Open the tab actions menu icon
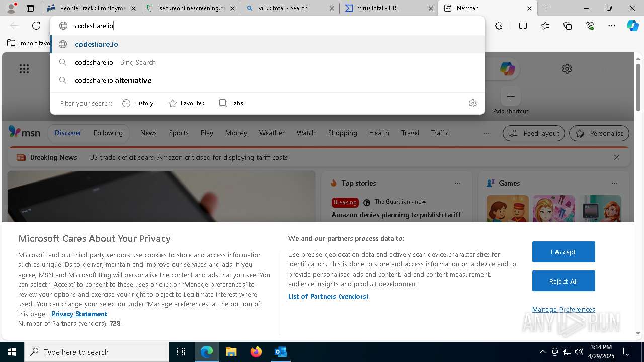The height and width of the screenshot is (362, 644). (30, 8)
